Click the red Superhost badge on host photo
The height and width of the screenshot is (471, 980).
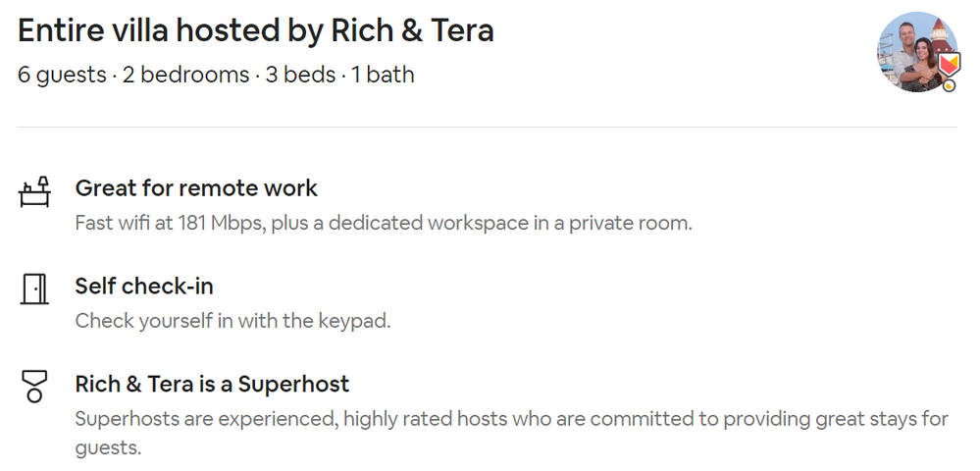[x=948, y=65]
